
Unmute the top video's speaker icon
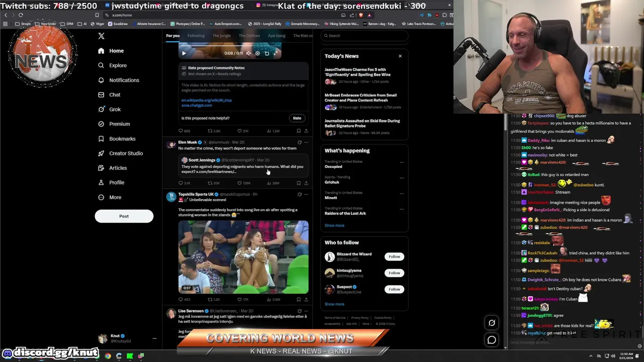pos(248,53)
